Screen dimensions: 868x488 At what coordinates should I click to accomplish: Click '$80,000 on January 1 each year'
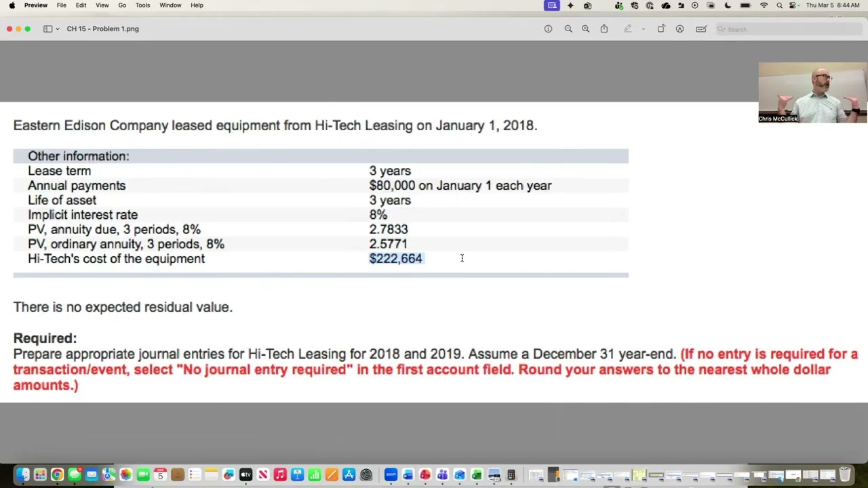click(x=460, y=186)
